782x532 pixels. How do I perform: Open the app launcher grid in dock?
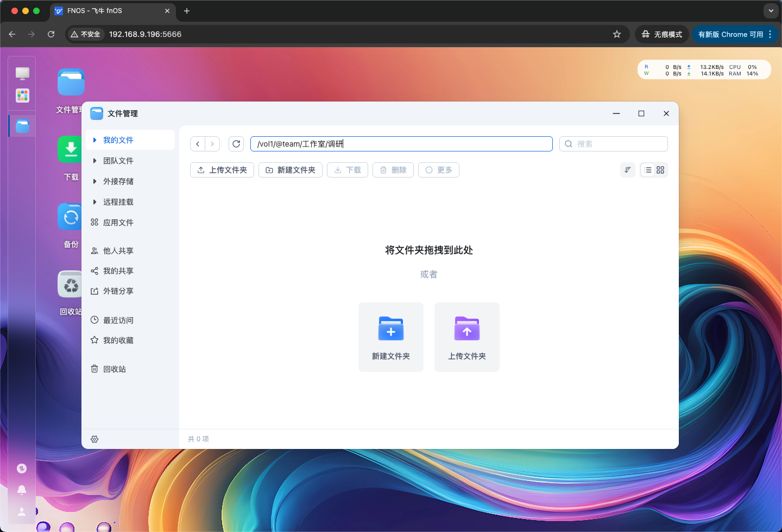22,96
